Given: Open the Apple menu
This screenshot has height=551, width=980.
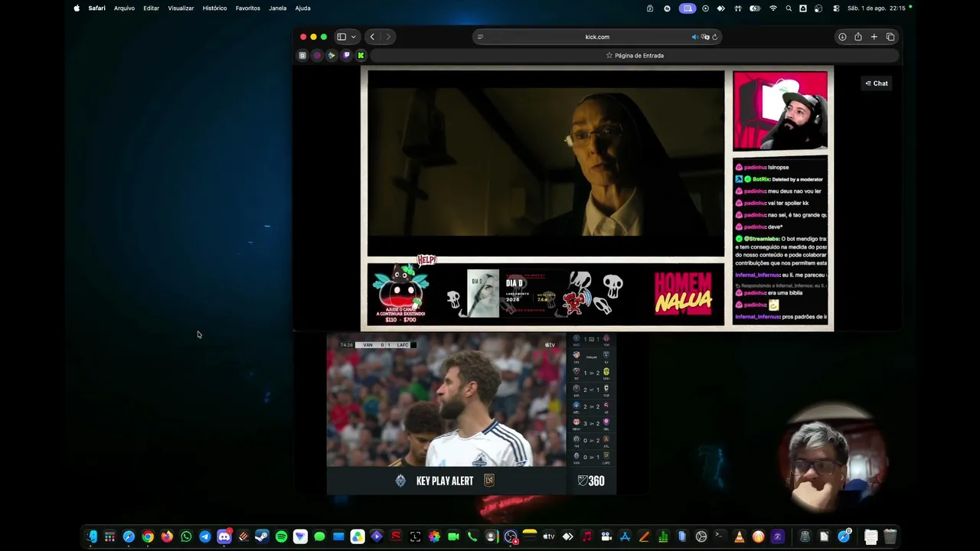Looking at the screenshot, I should (77, 8).
